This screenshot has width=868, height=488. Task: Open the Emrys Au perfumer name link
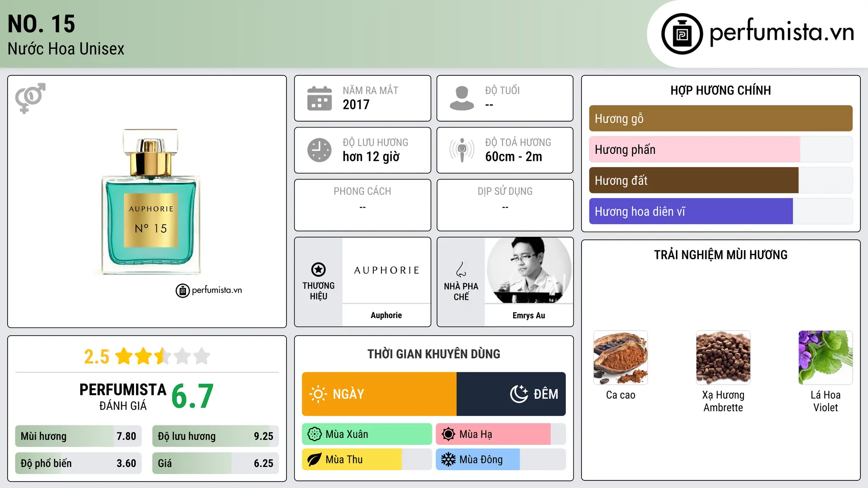click(x=529, y=316)
